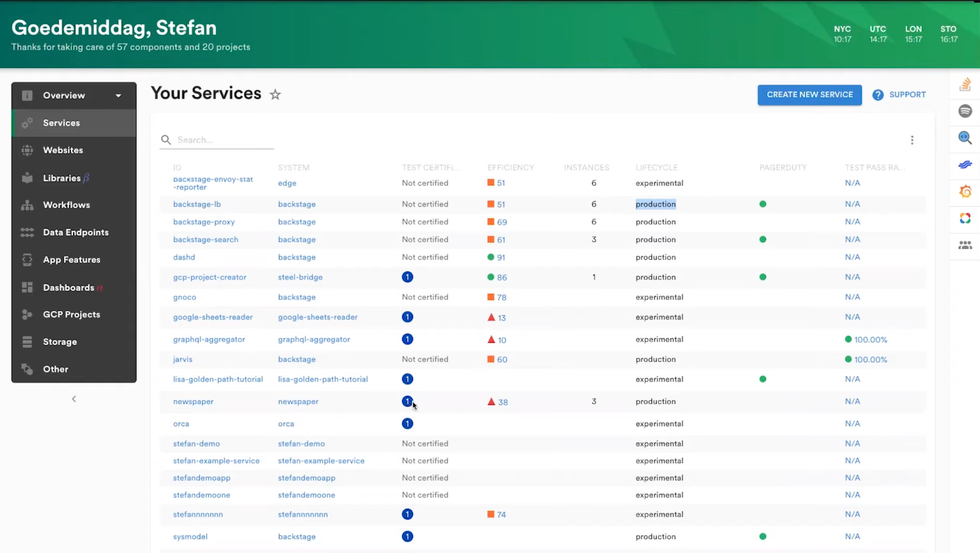The image size is (980, 553).
Task: Open Data Endpoints via its sidebar icon
Action: click(x=26, y=232)
